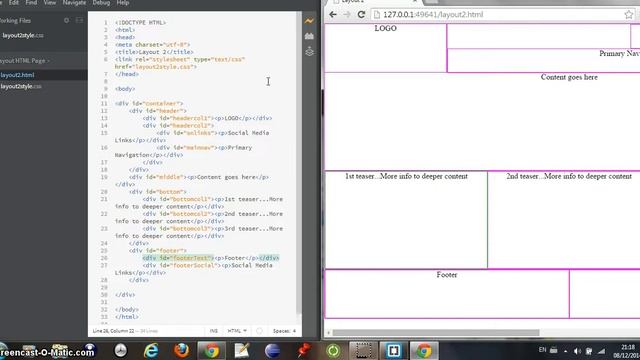Click the 'Line 26, Column 22' status text
640x360 pixels.
pyautogui.click(x=113, y=331)
